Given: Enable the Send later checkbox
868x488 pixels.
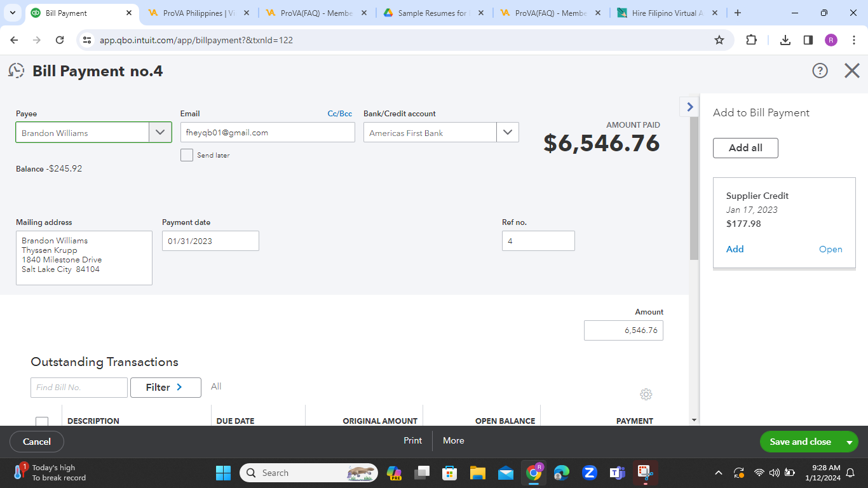Looking at the screenshot, I should 187,155.
